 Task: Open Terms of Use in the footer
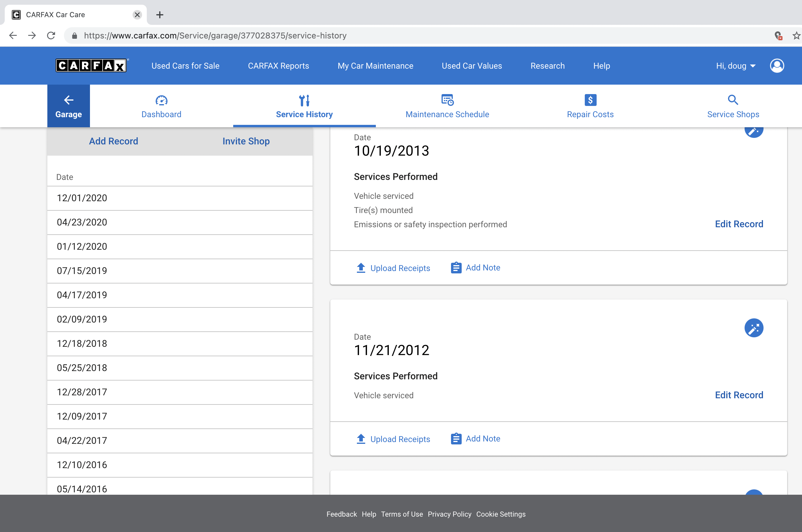point(402,514)
